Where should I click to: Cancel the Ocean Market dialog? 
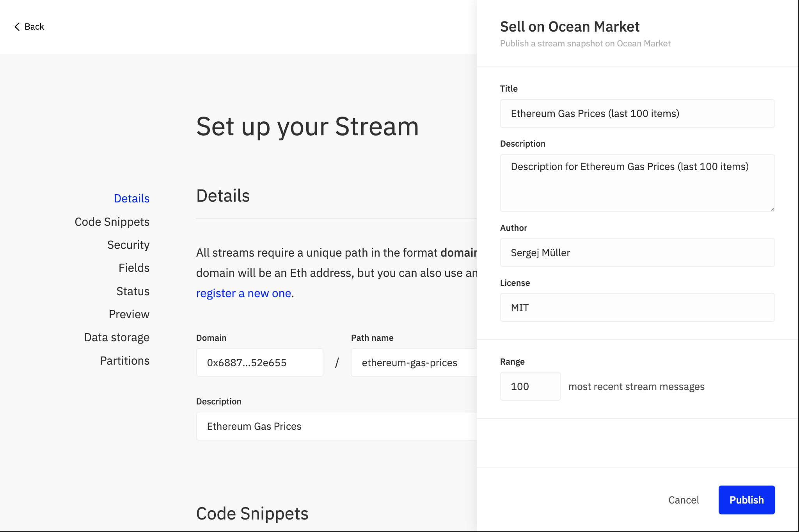coord(684,500)
